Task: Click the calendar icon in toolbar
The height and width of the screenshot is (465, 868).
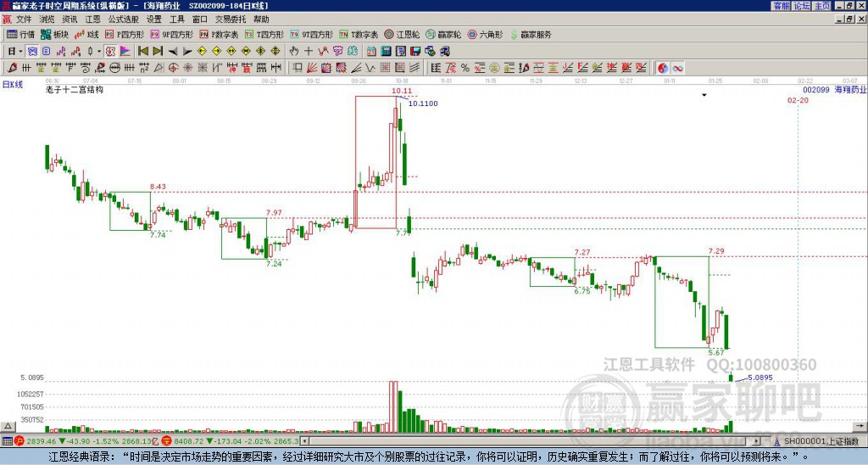Action: click(371, 52)
